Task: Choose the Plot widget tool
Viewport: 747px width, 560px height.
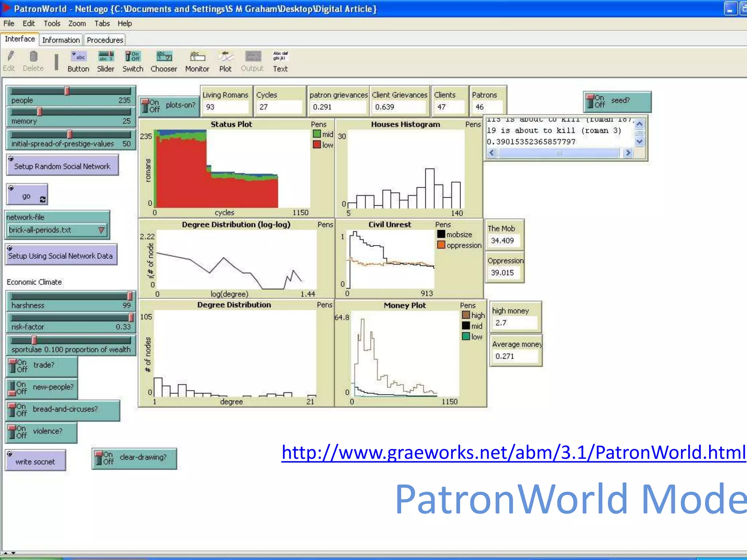Action: (225, 61)
